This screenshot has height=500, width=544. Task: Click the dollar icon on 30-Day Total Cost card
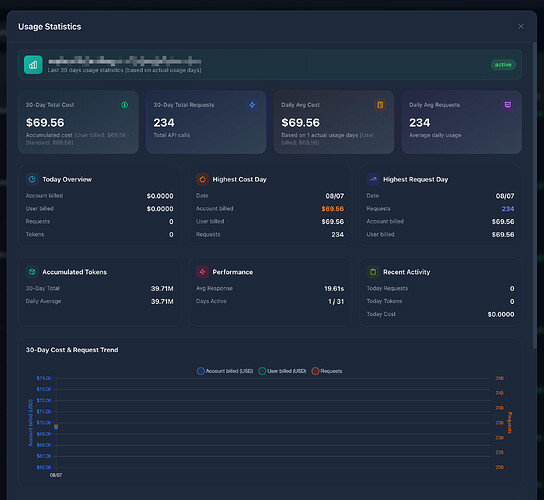pos(125,105)
